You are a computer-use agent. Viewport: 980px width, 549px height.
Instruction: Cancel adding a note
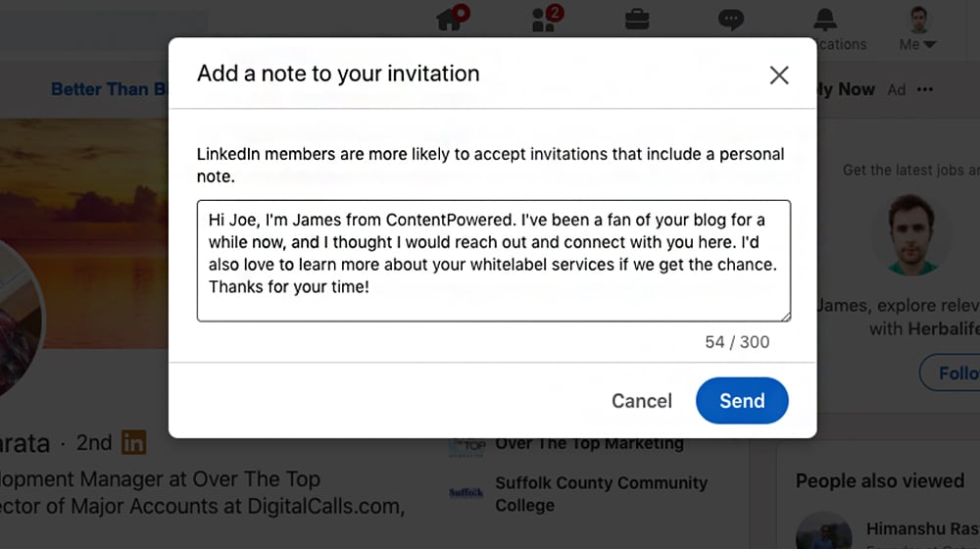[x=641, y=401]
